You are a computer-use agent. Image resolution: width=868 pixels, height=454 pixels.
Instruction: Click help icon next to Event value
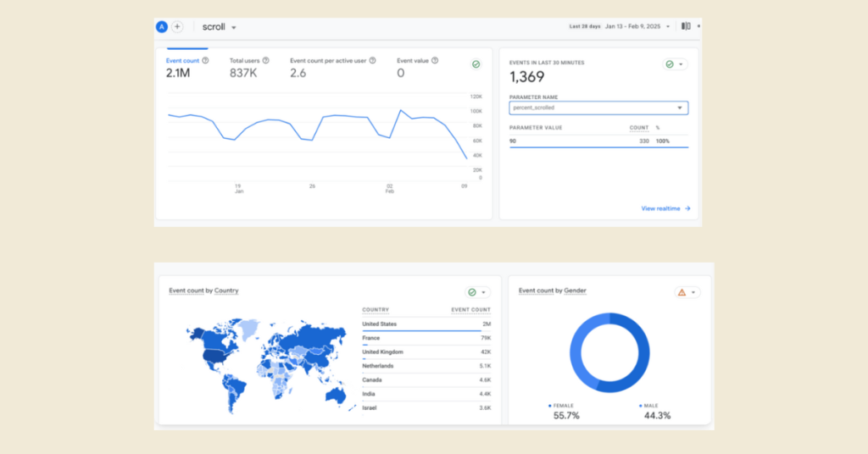coord(435,61)
